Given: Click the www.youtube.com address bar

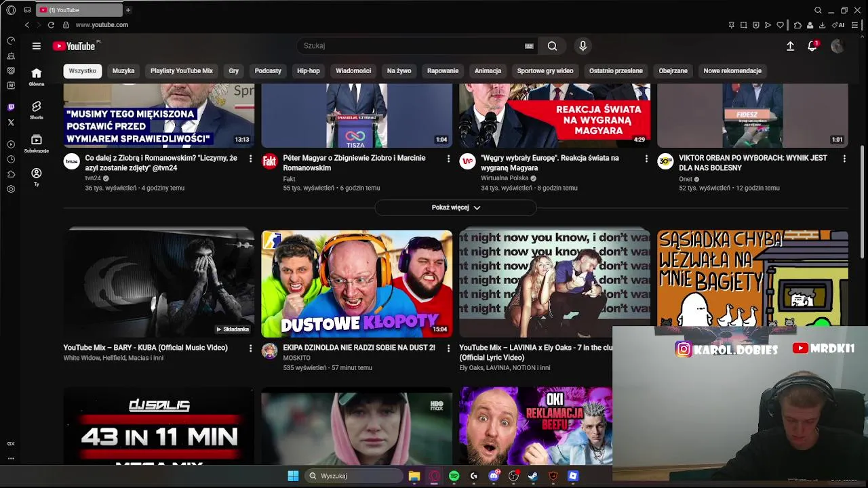Looking at the screenshot, I should 102,25.
